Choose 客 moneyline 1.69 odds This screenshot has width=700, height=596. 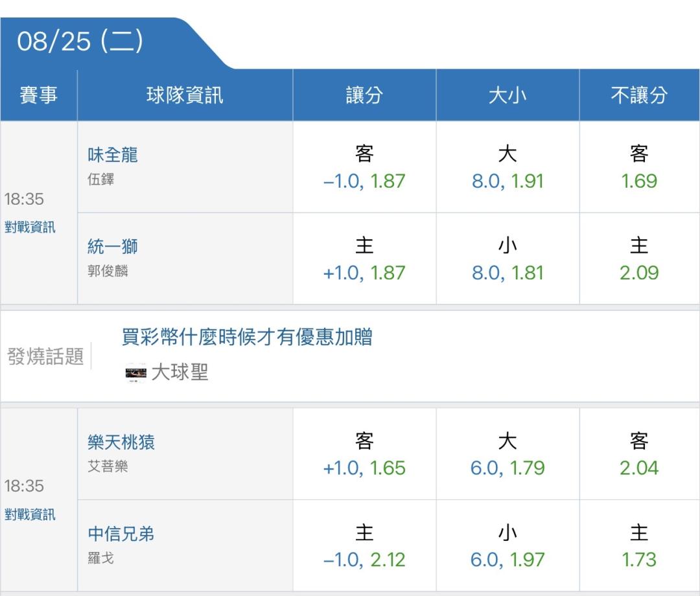(639, 167)
